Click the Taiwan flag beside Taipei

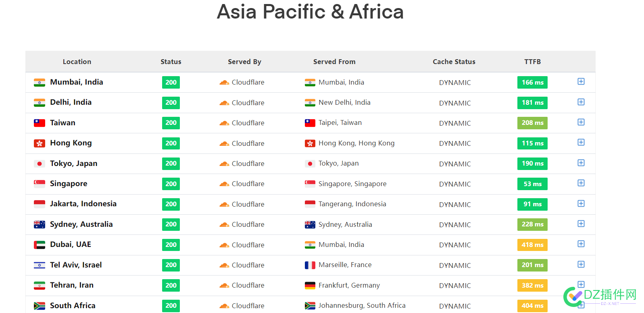click(x=310, y=123)
